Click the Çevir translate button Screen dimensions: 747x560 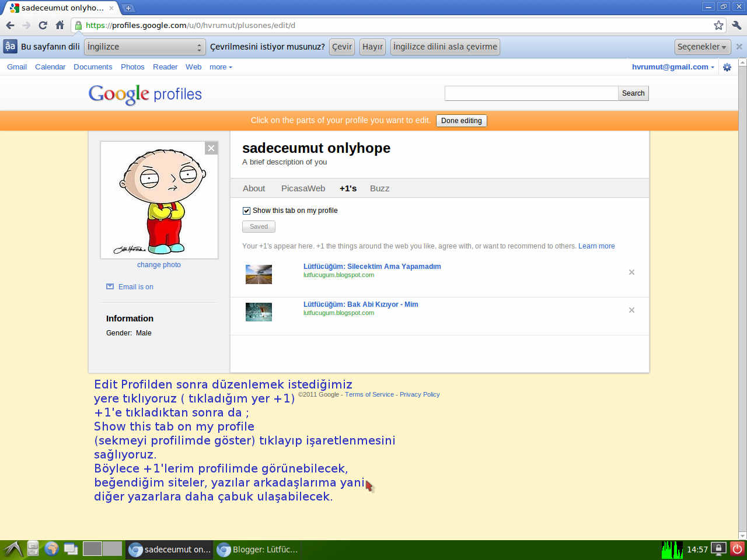pyautogui.click(x=342, y=47)
